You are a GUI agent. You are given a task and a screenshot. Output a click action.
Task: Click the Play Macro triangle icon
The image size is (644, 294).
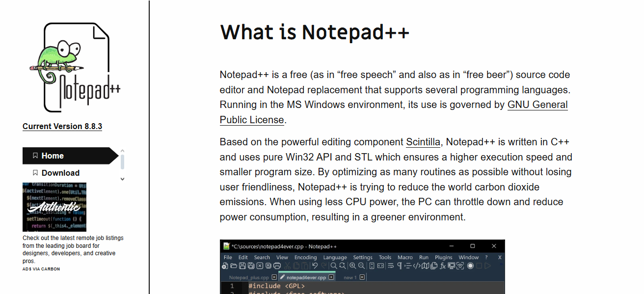487,266
